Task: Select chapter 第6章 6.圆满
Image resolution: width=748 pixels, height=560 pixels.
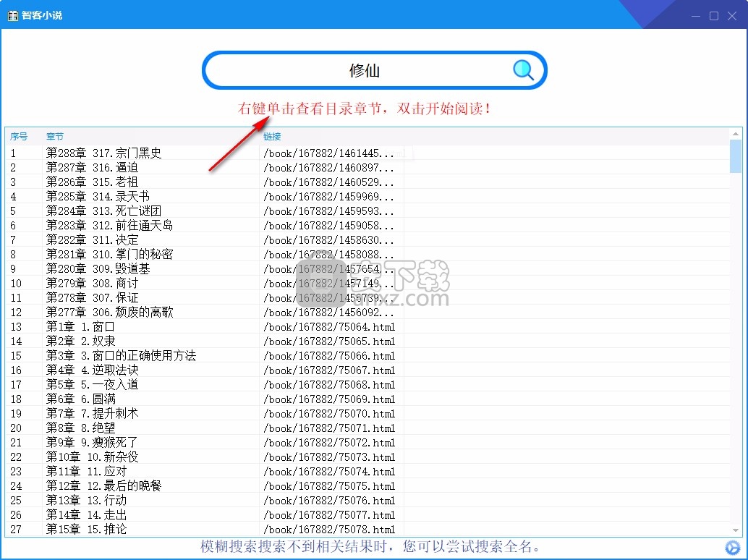Action: click(80, 399)
